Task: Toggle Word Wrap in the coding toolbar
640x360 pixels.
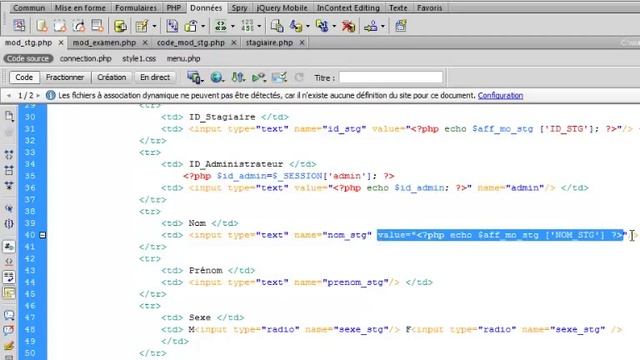Action: click(x=9, y=277)
